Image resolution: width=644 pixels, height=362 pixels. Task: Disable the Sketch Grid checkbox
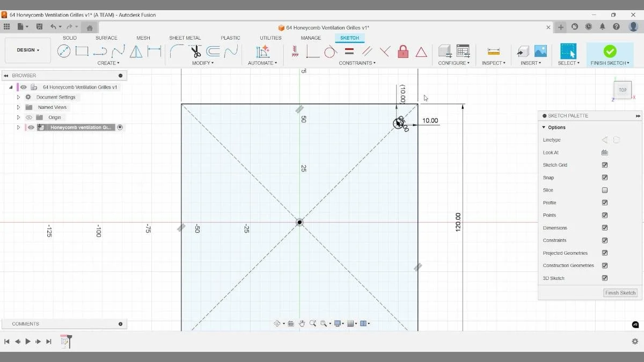pyautogui.click(x=605, y=165)
